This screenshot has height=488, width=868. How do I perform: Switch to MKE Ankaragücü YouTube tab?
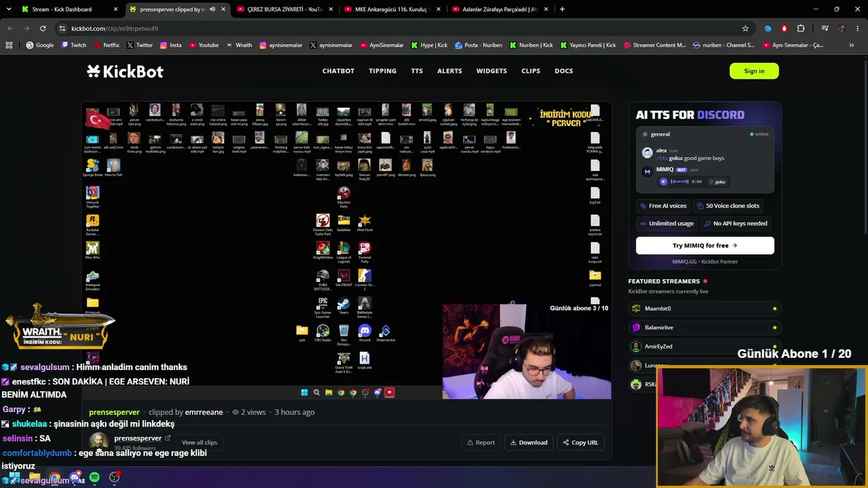pyautogui.click(x=391, y=9)
